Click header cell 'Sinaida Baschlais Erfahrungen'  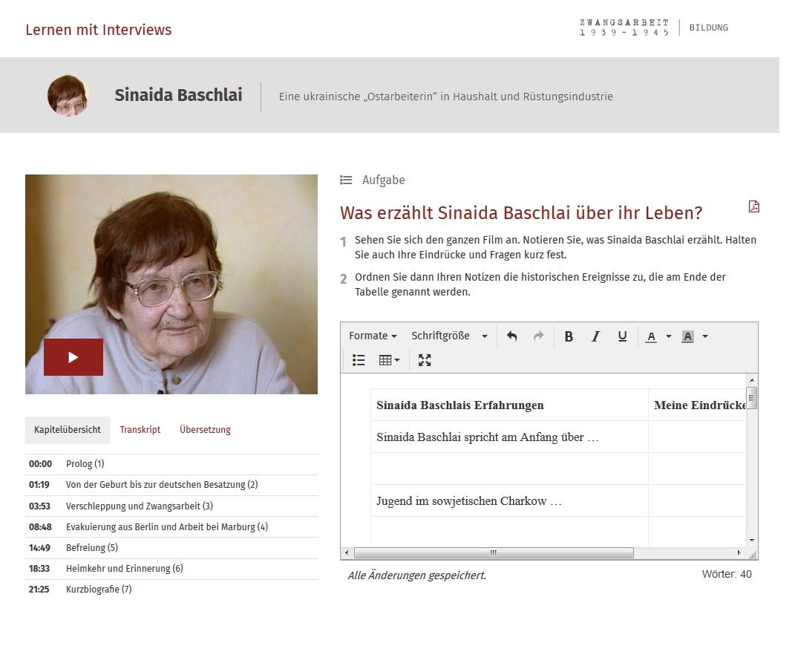coord(509,405)
